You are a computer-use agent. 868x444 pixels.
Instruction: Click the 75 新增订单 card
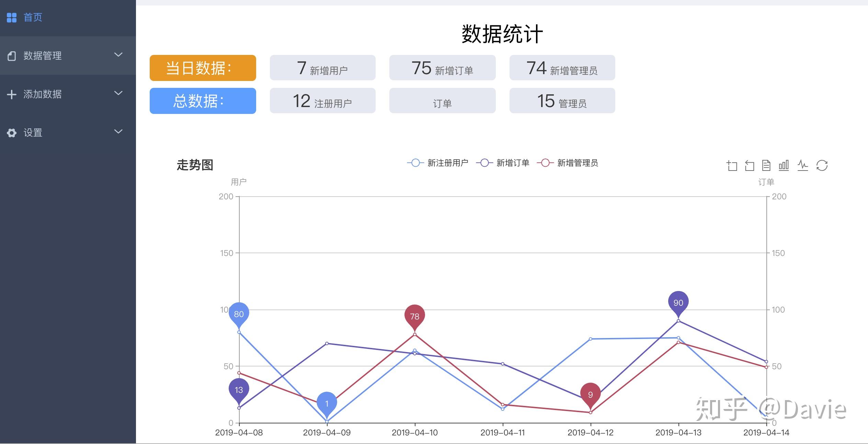click(443, 68)
